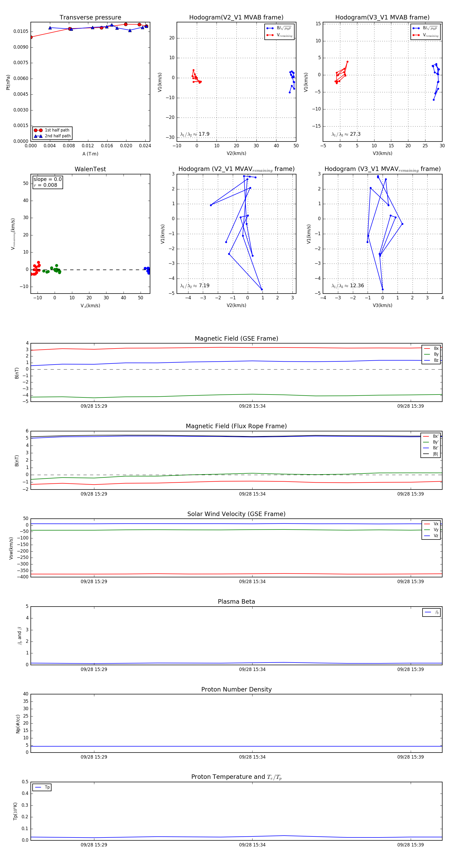
Task: Click the 'Pt(nPa)' y-axis label
Action: tap(8, 82)
